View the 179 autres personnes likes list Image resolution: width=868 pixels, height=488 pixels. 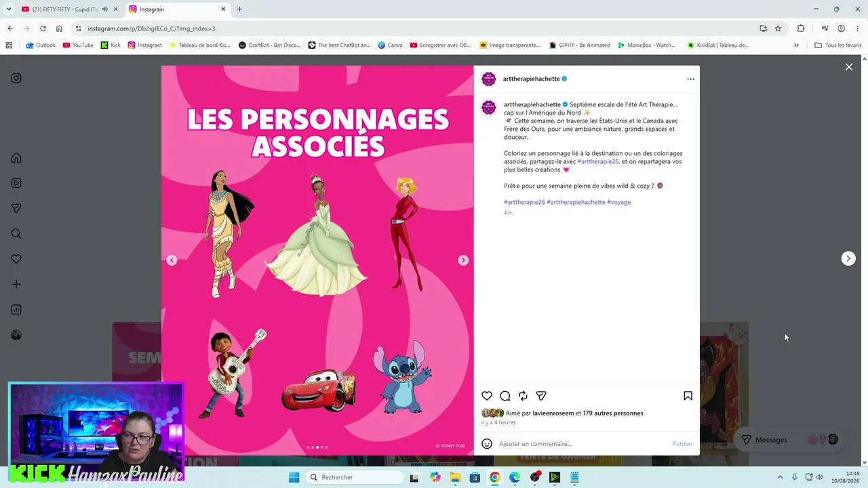pyautogui.click(x=613, y=413)
